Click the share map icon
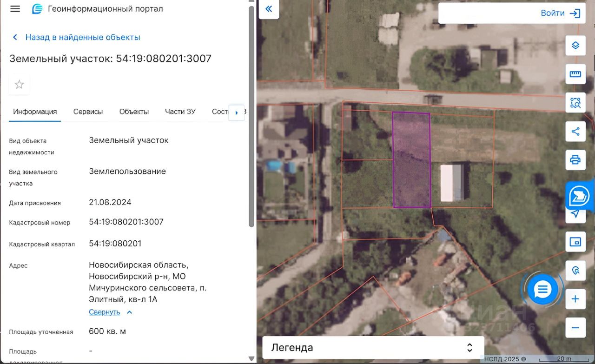595x364 pixels. (x=575, y=132)
